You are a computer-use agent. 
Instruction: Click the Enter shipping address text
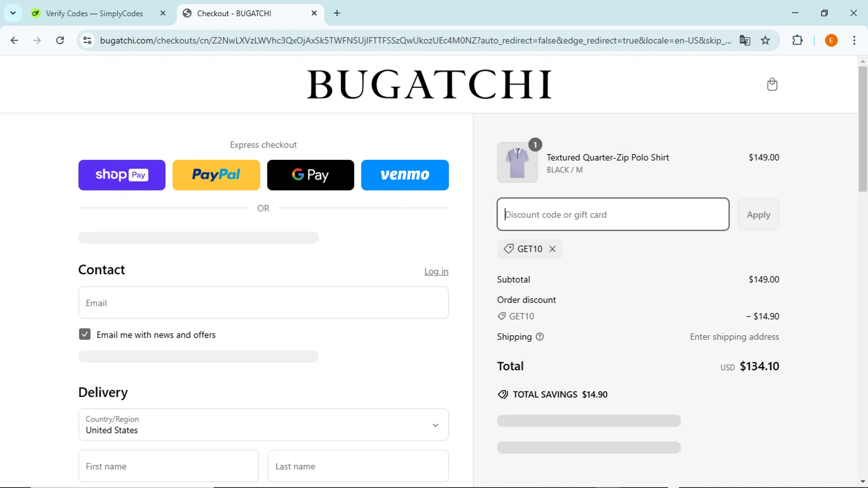click(734, 337)
